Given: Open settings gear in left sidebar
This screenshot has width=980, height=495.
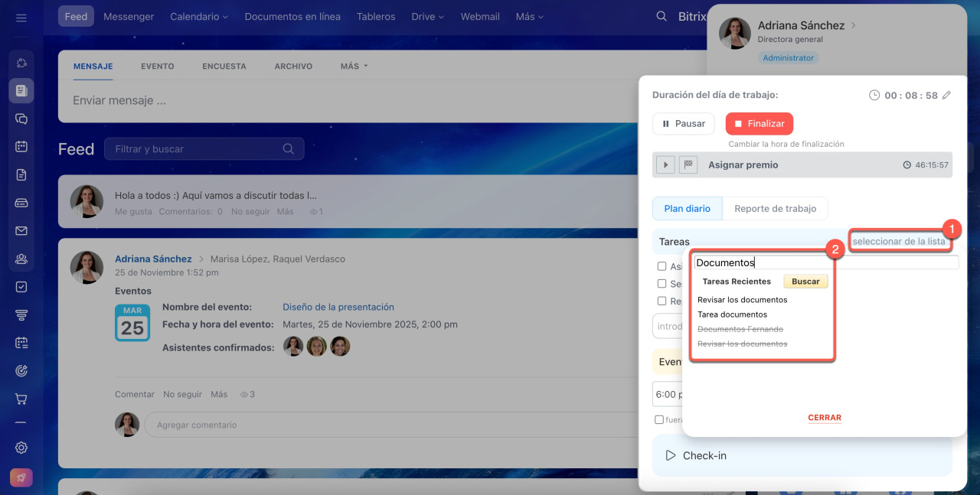Looking at the screenshot, I should click(21, 448).
